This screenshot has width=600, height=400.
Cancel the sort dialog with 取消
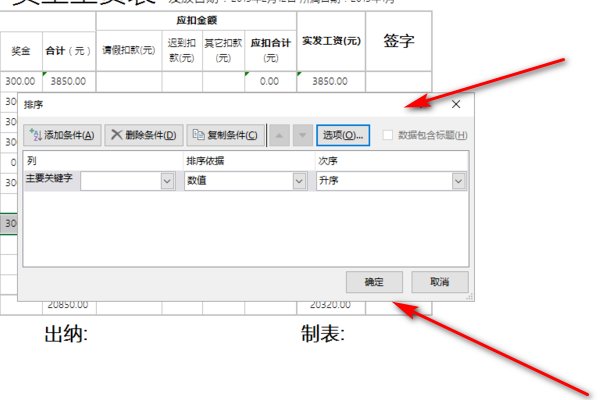pyautogui.click(x=440, y=282)
